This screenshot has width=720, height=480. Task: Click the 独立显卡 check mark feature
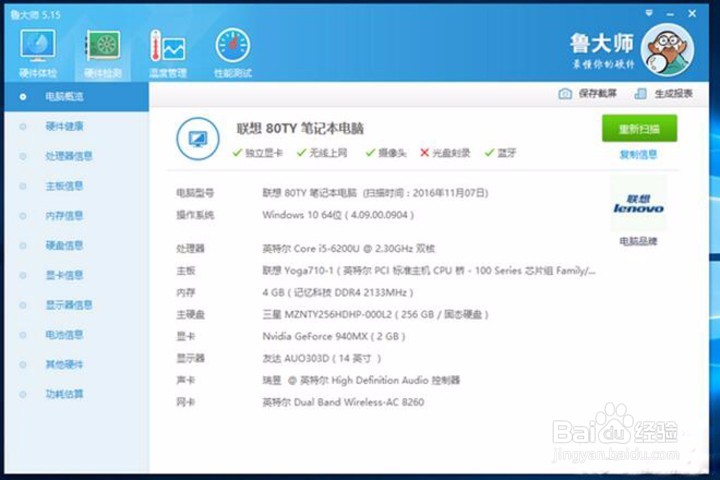[258, 153]
